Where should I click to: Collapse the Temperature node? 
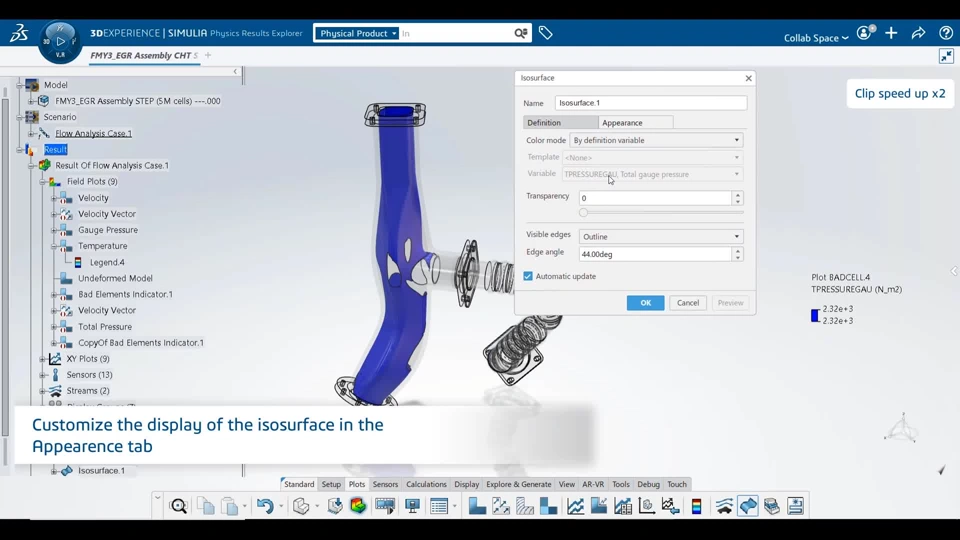coord(54,246)
